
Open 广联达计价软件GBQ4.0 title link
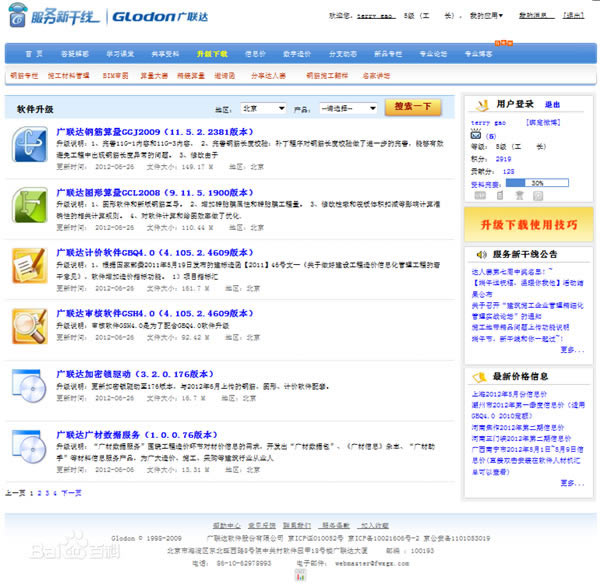155,253
